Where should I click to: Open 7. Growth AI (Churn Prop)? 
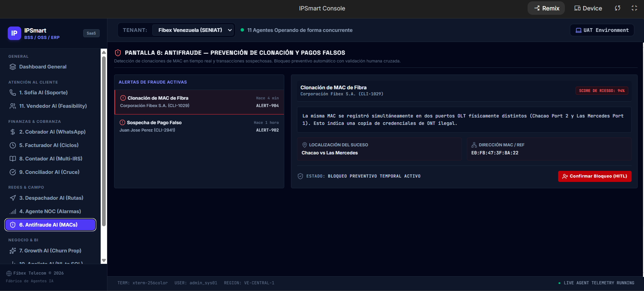pos(50,251)
